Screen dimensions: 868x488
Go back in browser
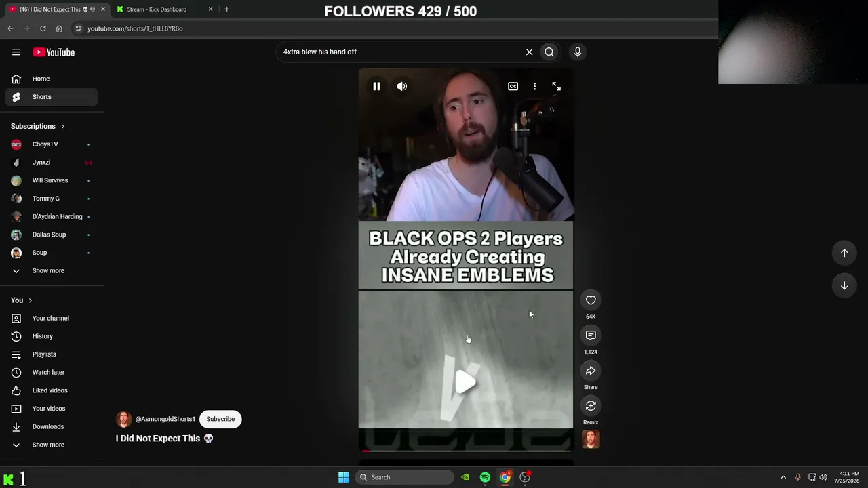10,28
